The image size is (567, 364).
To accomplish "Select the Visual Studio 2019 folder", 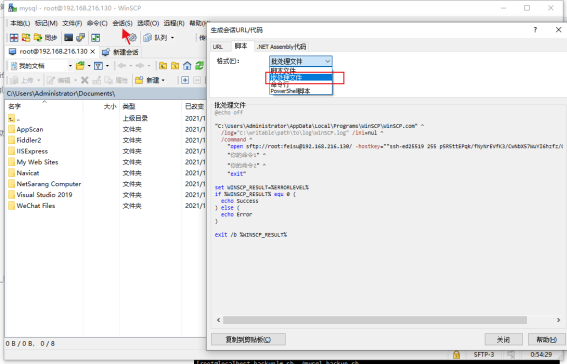I will 40,195.
